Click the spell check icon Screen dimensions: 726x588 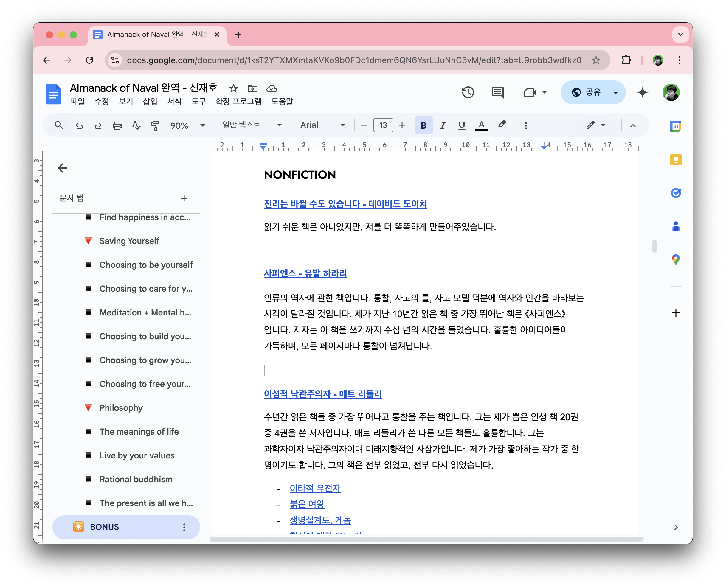(136, 126)
